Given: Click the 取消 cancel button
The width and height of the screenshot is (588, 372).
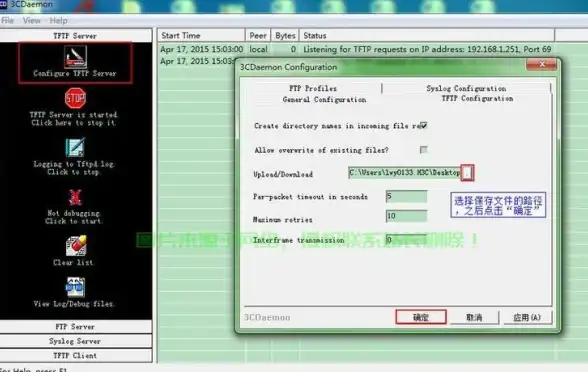Looking at the screenshot, I should click(x=474, y=317).
